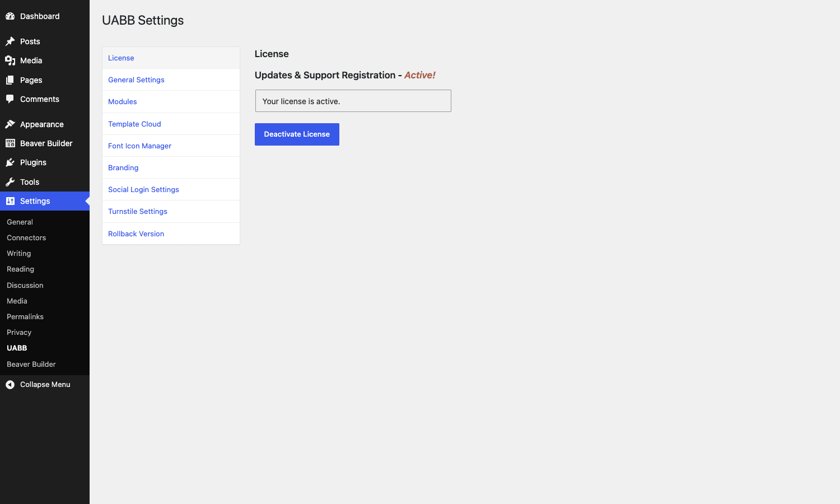Click the Pages document icon
Screen dimensions: 840x504
click(10, 80)
